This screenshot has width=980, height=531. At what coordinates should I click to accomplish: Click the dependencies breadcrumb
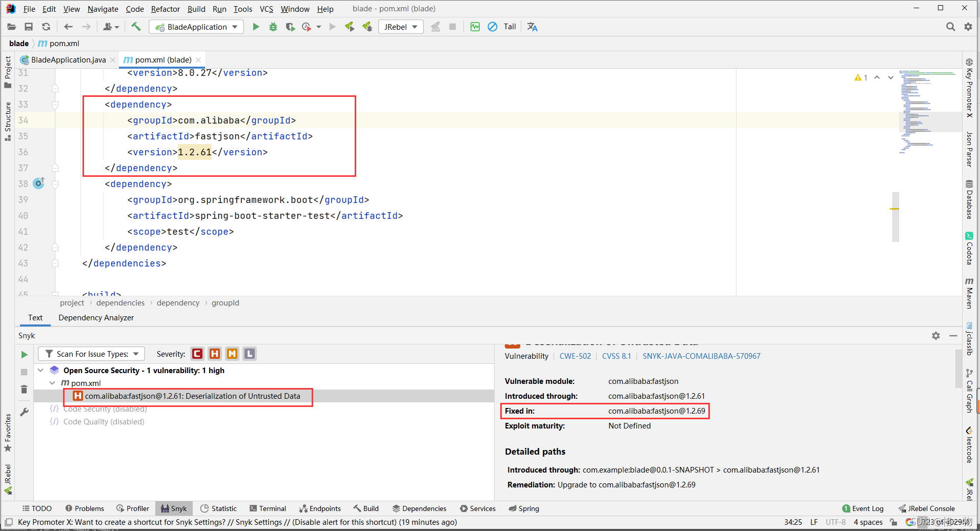(120, 303)
